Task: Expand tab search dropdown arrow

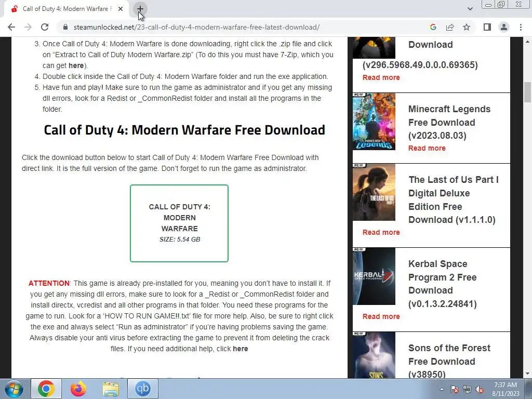Action: (470, 9)
